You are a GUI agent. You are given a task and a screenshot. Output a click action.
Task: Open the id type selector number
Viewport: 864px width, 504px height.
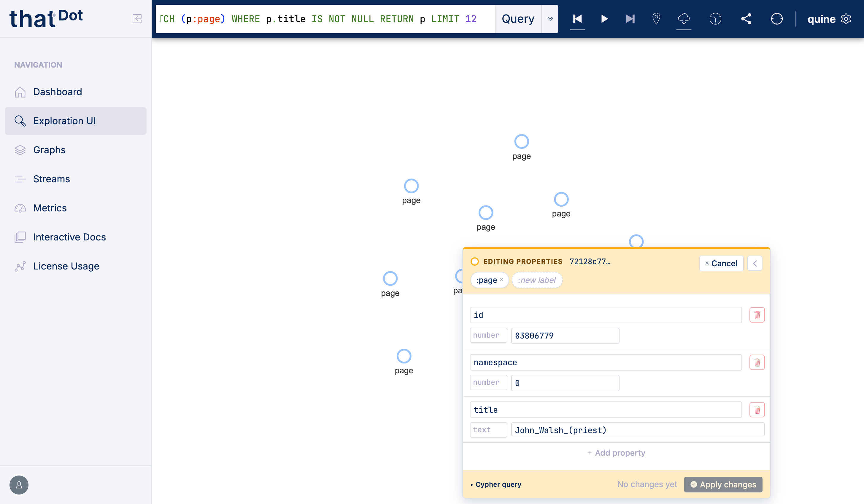point(488,335)
